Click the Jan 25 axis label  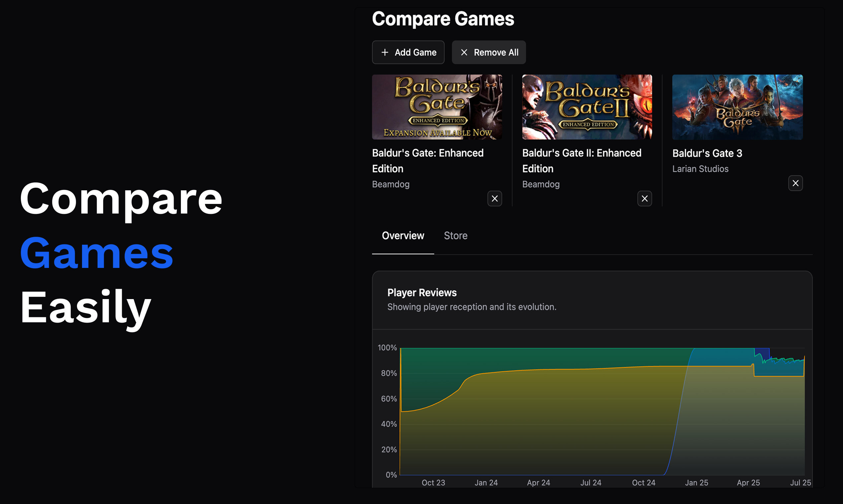click(696, 482)
